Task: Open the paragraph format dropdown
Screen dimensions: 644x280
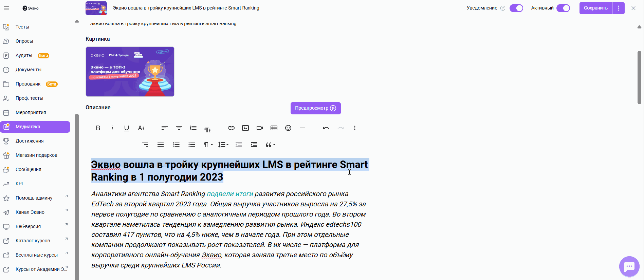Action: tap(208, 145)
